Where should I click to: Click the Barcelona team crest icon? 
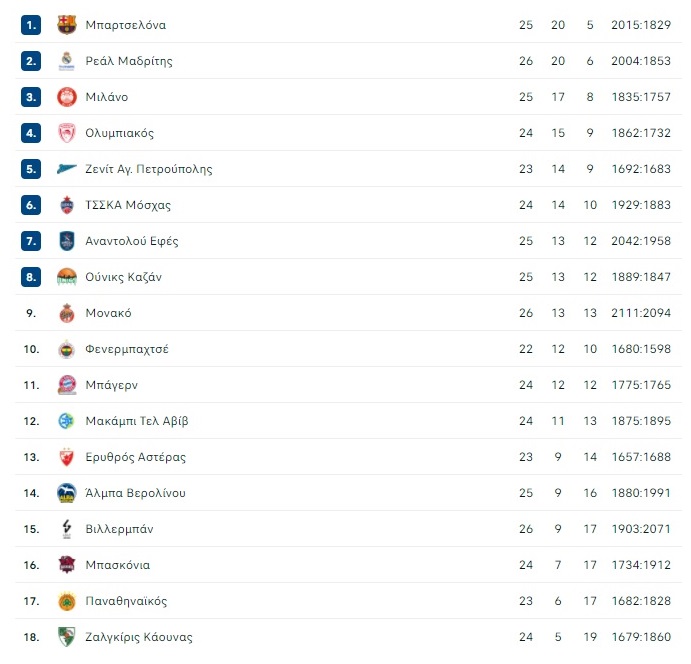click(67, 25)
